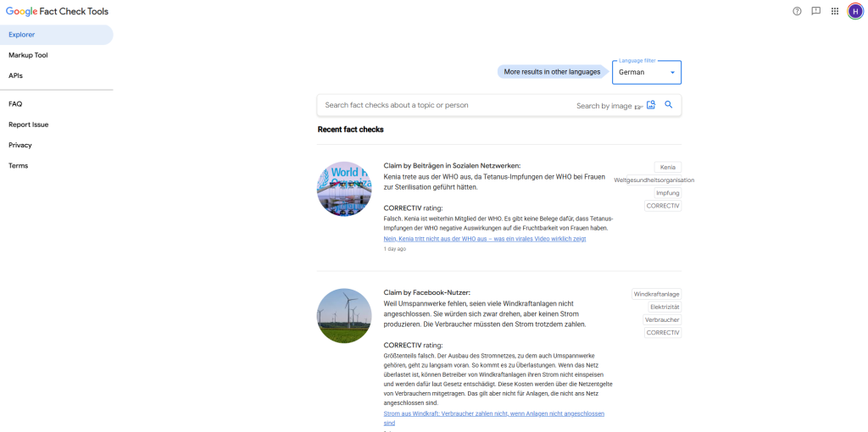The width and height of the screenshot is (868, 432).
Task: Select the Impfung topic tag
Action: click(667, 193)
